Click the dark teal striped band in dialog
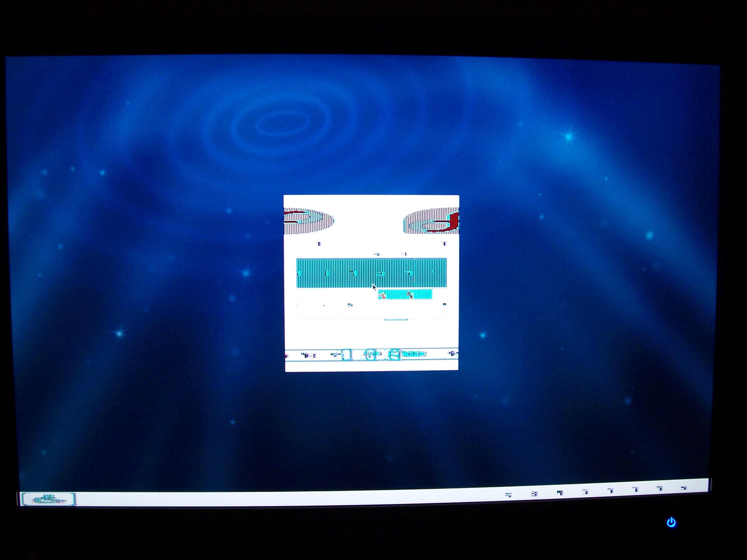 [x=338, y=273]
